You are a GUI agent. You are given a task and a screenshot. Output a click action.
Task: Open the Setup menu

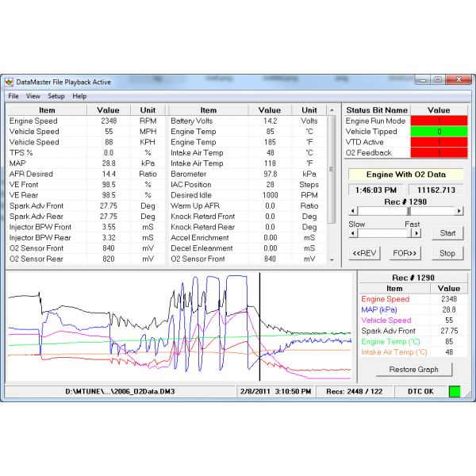[56, 96]
